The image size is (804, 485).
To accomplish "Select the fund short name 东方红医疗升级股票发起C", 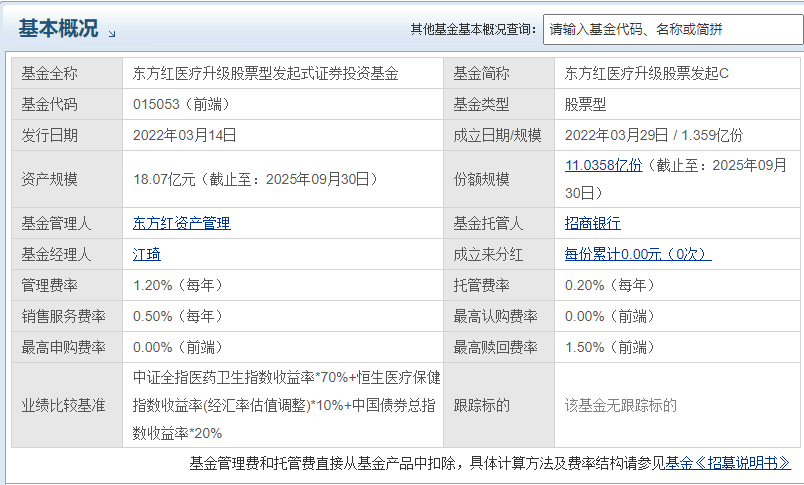I will pyautogui.click(x=647, y=73).
